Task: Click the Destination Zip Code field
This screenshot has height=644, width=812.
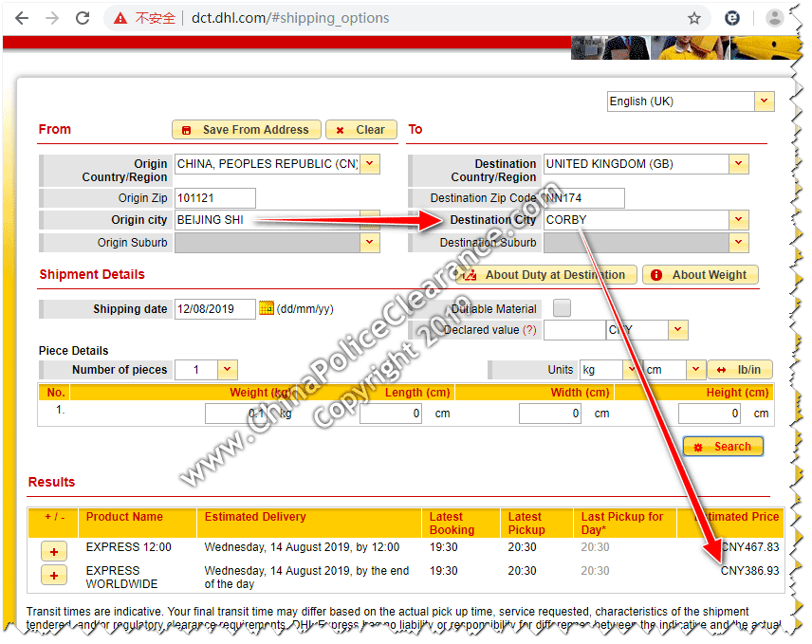Action: click(584, 198)
